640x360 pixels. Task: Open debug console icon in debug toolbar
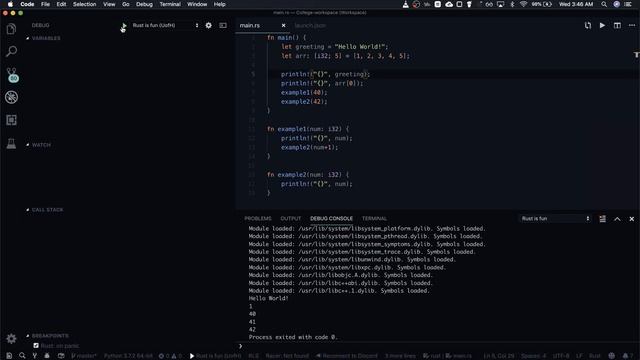tap(223, 25)
